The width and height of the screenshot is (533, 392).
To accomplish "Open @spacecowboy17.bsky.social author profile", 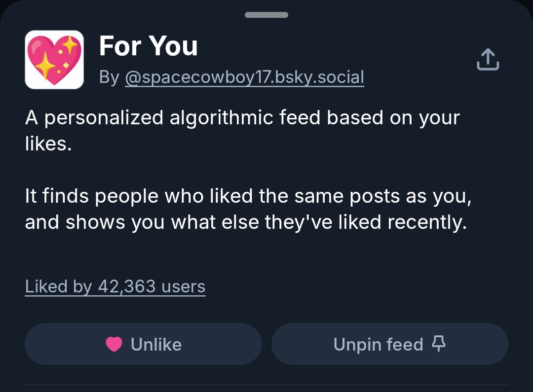I will coord(245,77).
